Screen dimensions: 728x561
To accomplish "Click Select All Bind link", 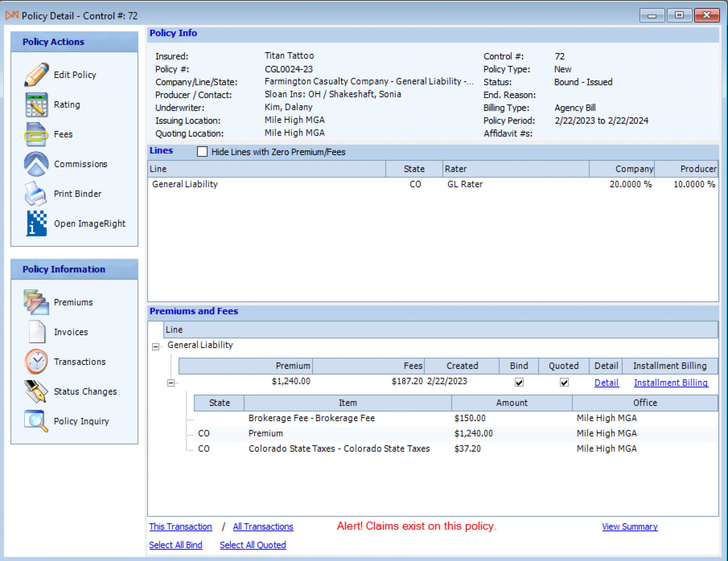I will (x=176, y=545).
